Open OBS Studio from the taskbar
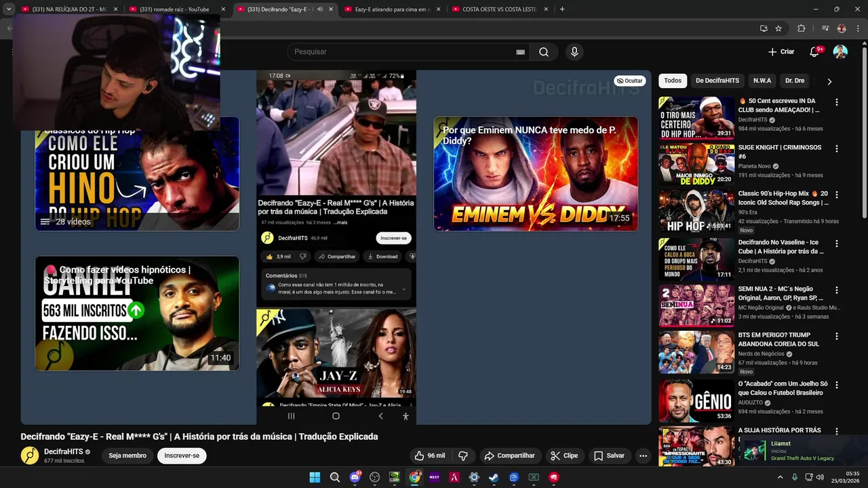 (374, 477)
